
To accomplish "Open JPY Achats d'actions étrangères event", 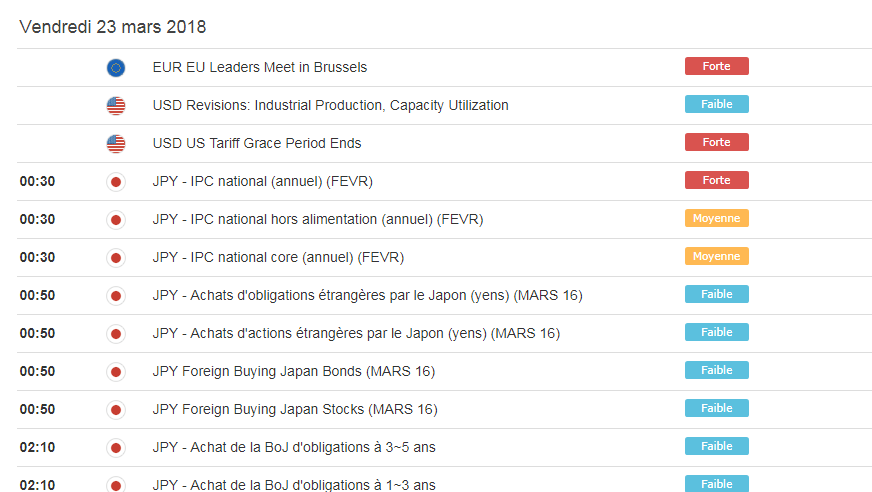I will coord(356,333).
